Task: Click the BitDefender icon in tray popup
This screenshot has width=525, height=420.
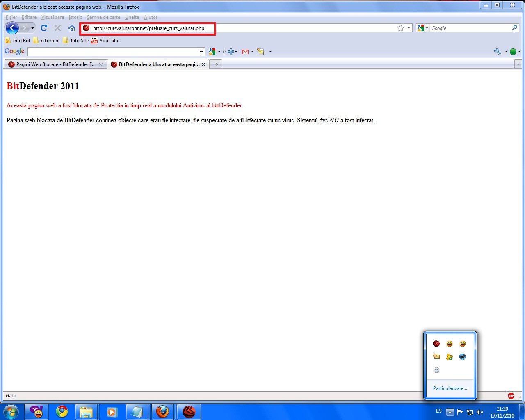Action: (436, 344)
